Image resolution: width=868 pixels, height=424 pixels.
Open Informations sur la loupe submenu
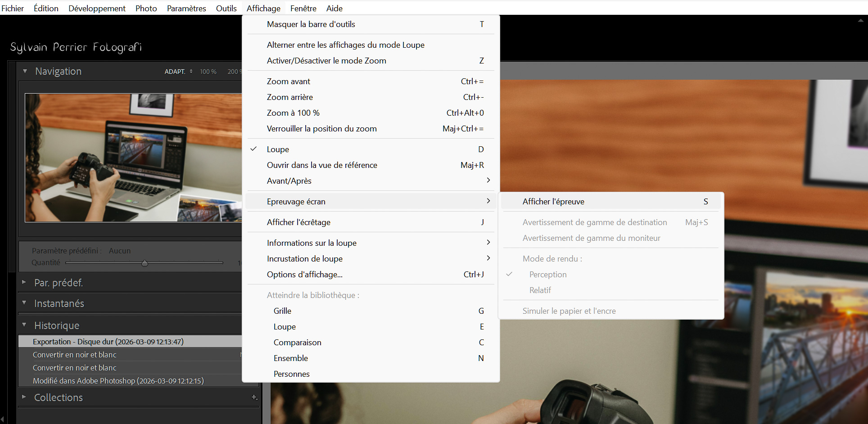(x=312, y=243)
